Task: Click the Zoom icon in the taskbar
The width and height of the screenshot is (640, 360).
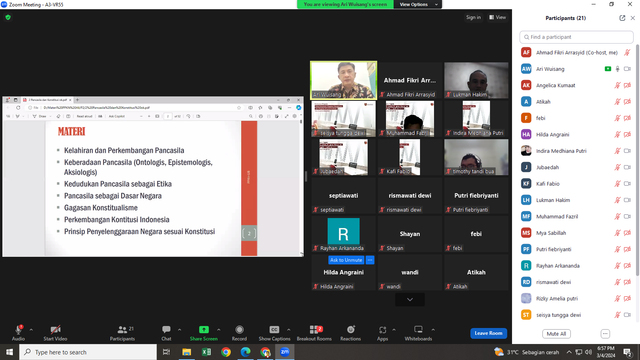Action: click(x=284, y=352)
